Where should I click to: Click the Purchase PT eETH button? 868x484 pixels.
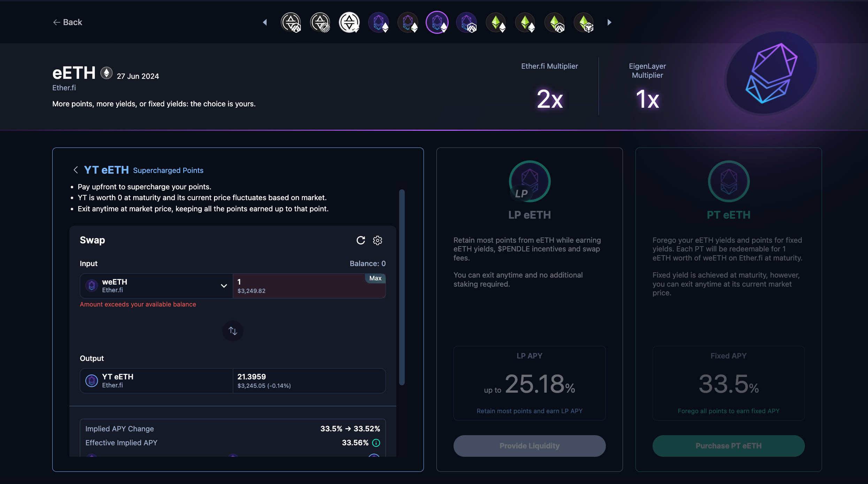click(x=729, y=446)
